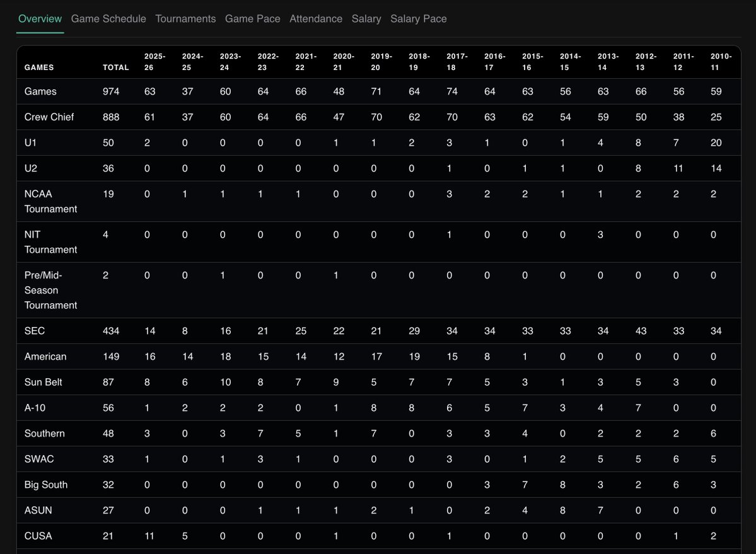Go to the Attendance tab
Viewport: 756px width, 554px height.
(x=316, y=19)
